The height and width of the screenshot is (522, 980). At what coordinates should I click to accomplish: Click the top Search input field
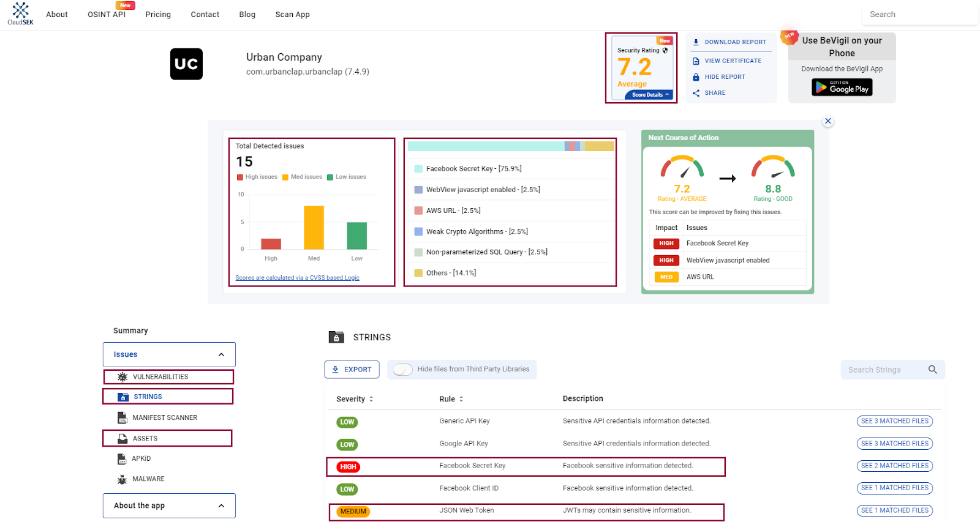click(x=919, y=14)
